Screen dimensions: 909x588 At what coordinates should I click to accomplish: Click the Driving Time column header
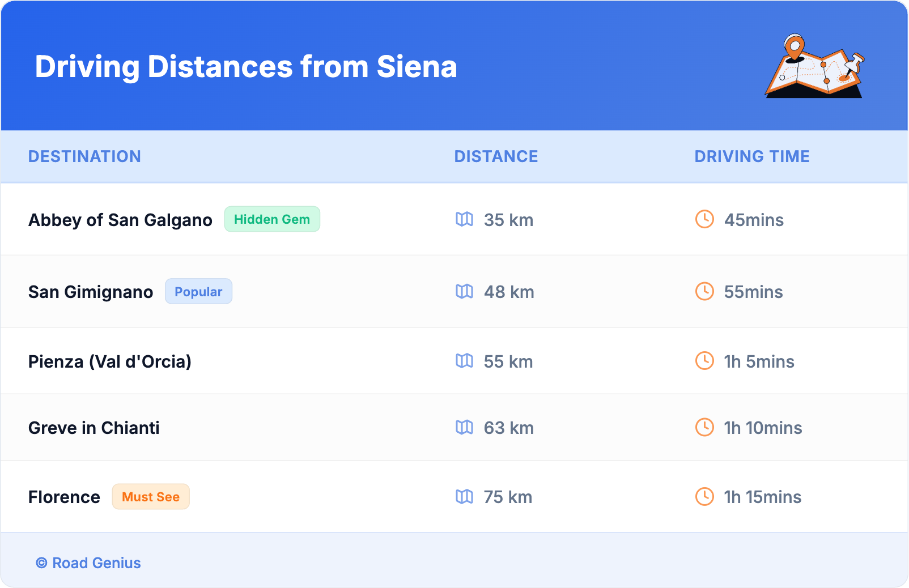752,156
